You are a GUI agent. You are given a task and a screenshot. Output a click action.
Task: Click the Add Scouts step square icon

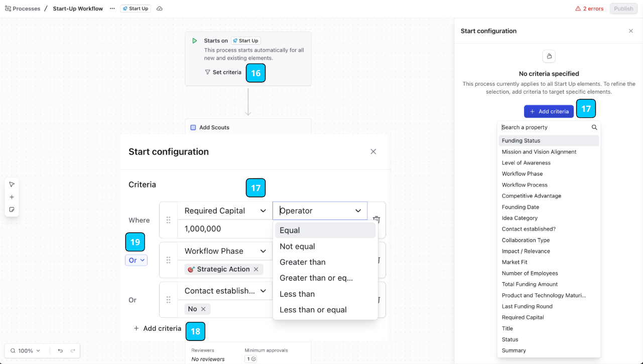[193, 127]
